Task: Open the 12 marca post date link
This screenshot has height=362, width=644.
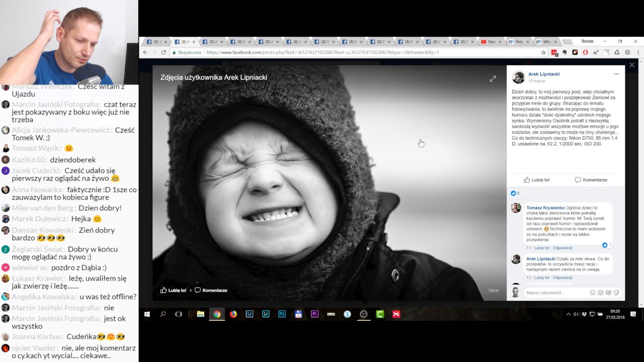Action: coord(536,81)
